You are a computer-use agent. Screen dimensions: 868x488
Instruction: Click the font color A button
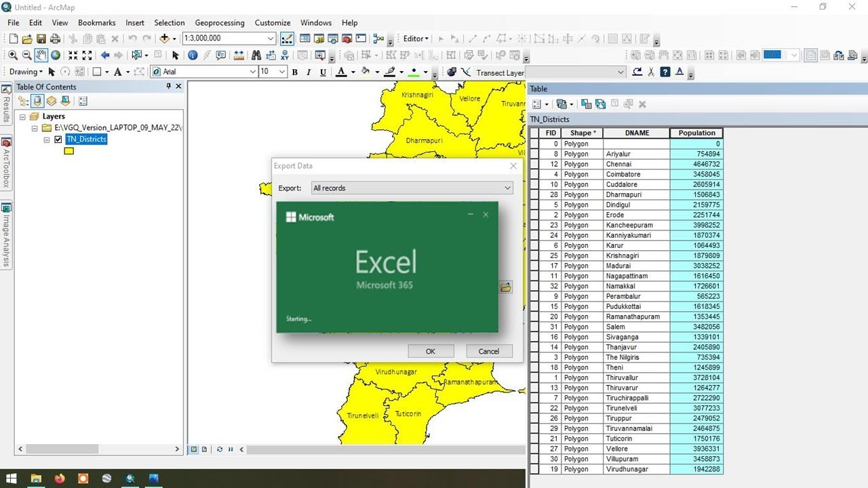pyautogui.click(x=341, y=72)
